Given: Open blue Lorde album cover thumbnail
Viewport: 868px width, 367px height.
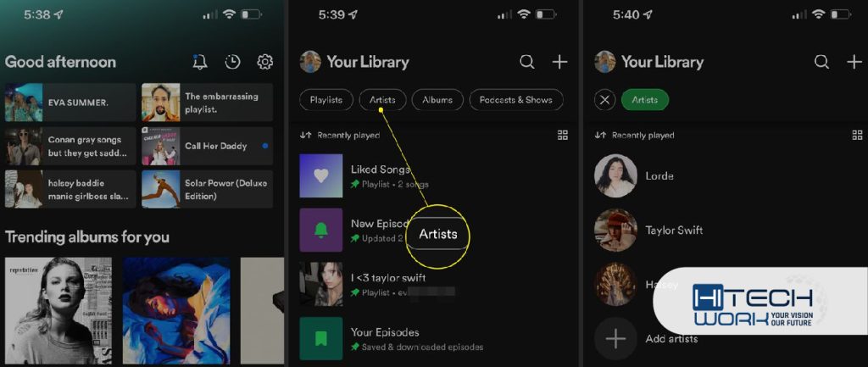Looking at the screenshot, I should coord(176,310).
